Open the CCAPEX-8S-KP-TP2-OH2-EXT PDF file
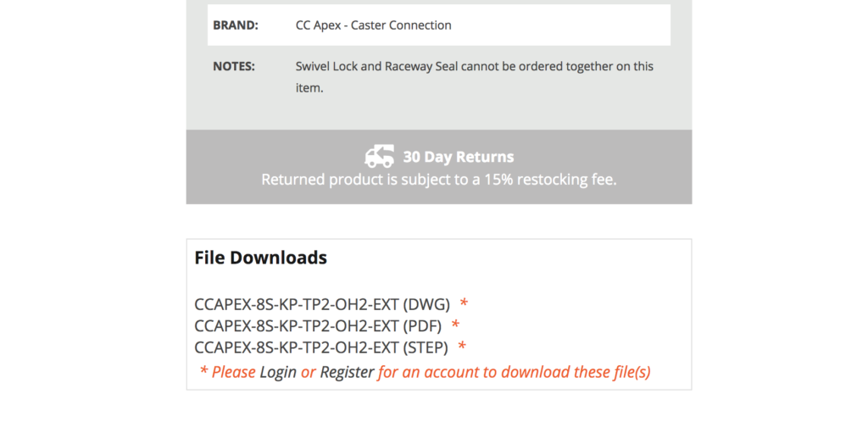 319,325
